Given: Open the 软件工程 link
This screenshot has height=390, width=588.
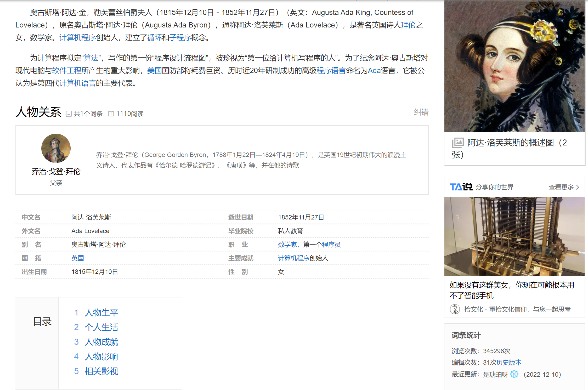Looking at the screenshot, I should tap(67, 71).
